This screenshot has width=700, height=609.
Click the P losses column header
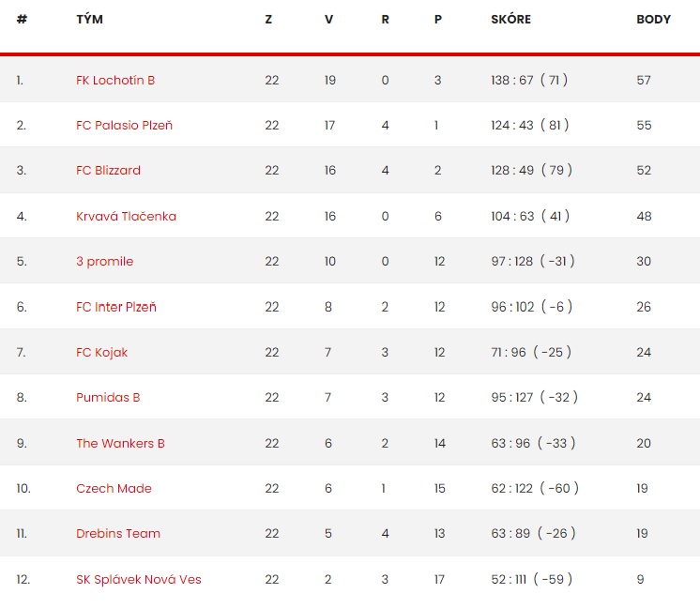[438, 19]
